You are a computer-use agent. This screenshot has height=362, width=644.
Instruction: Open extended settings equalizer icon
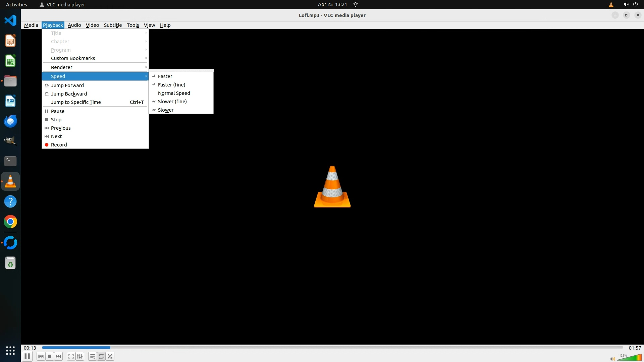(80, 356)
